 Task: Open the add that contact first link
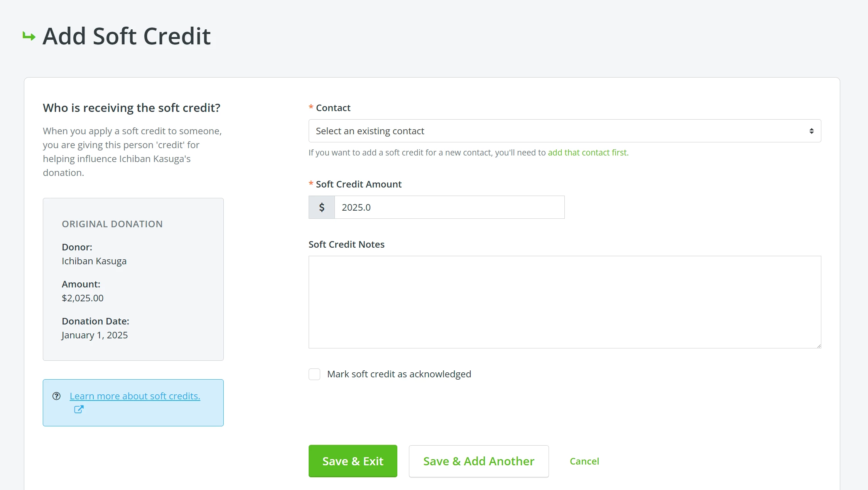coord(588,152)
